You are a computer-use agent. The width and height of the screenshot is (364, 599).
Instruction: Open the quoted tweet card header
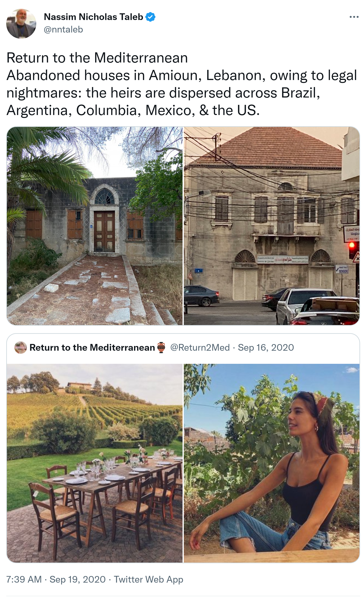click(x=183, y=348)
